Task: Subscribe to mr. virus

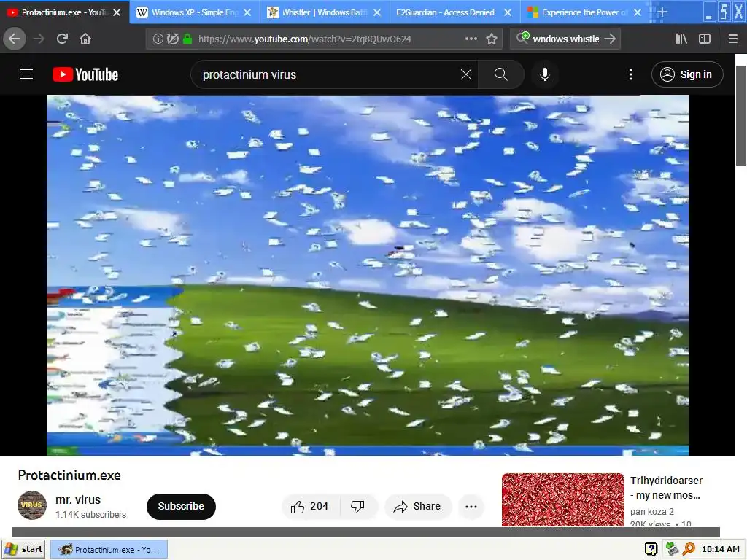Action: (x=181, y=506)
